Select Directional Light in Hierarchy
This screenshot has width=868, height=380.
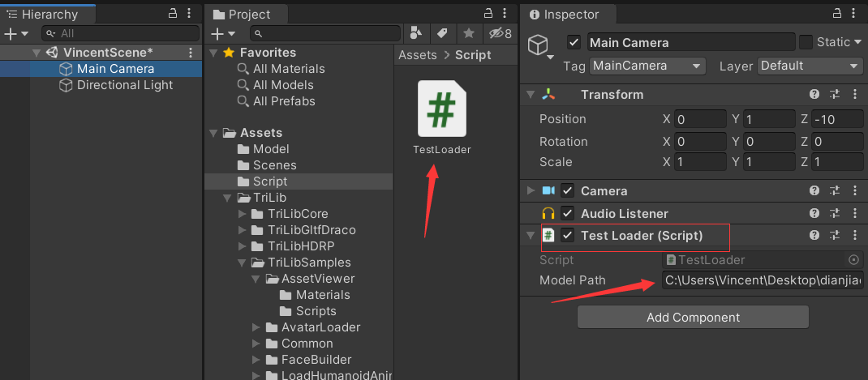(125, 85)
